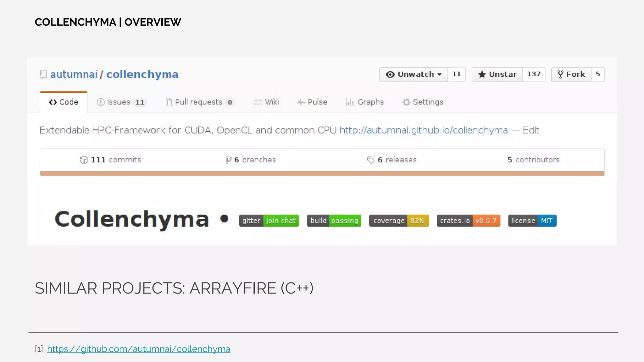Screen dimensions: 644x362
Task: Click the Issues count badge 11
Action: click(x=140, y=102)
